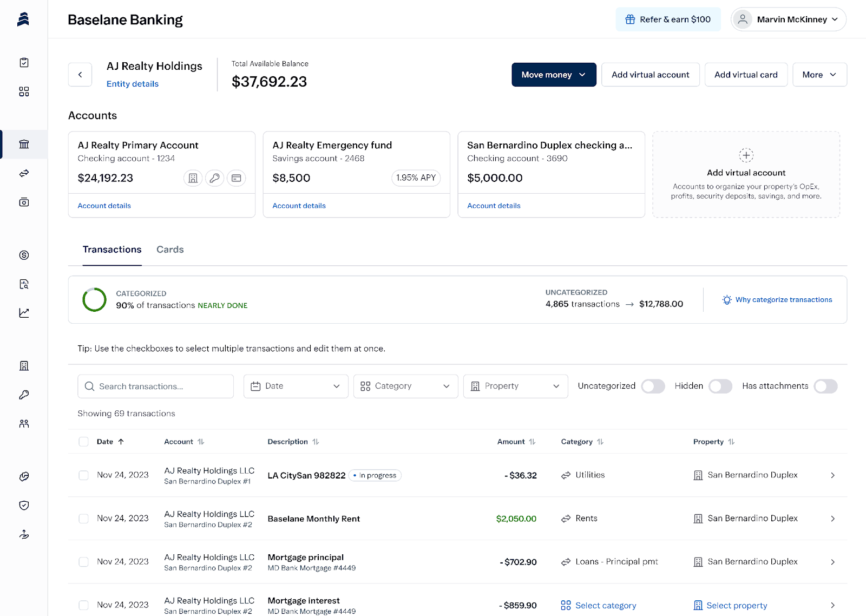Click the Add virtual card button
866x616 pixels.
coord(746,75)
